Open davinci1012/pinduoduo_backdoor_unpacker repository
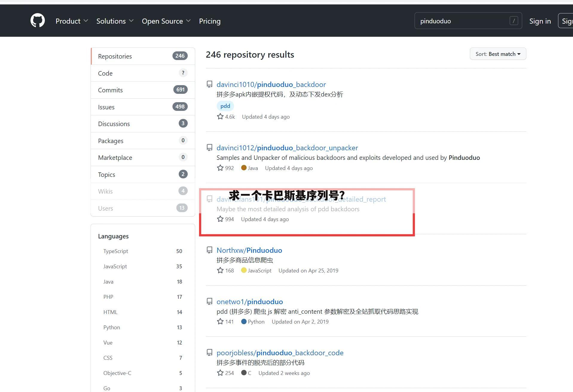 (x=287, y=148)
